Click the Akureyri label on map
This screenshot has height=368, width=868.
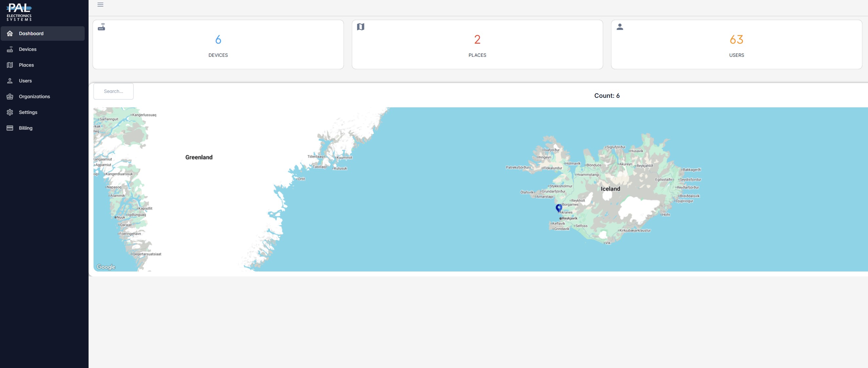point(625,164)
